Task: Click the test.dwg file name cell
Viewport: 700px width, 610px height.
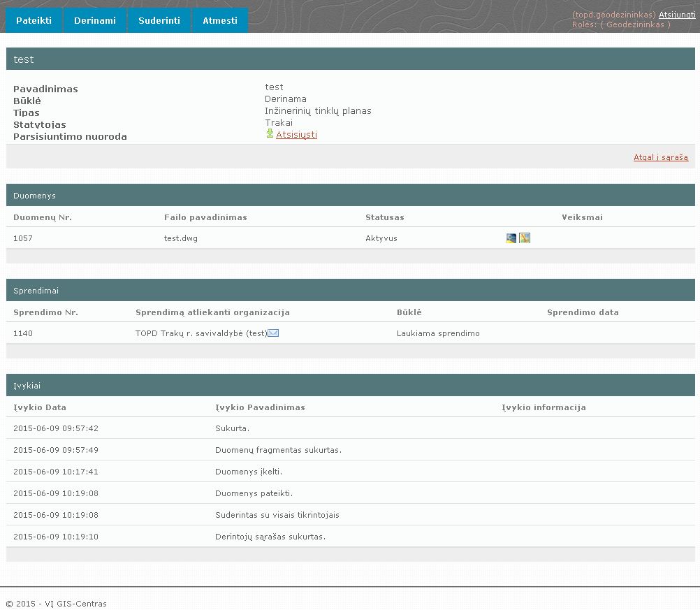Action: point(180,238)
